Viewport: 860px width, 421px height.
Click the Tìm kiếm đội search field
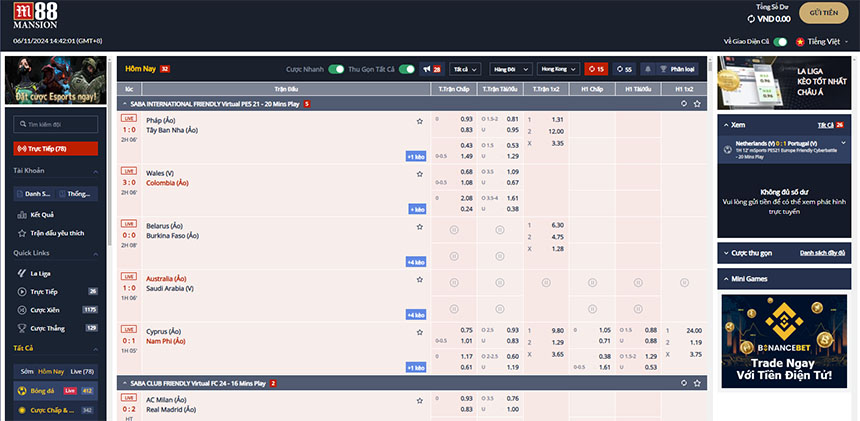point(56,124)
